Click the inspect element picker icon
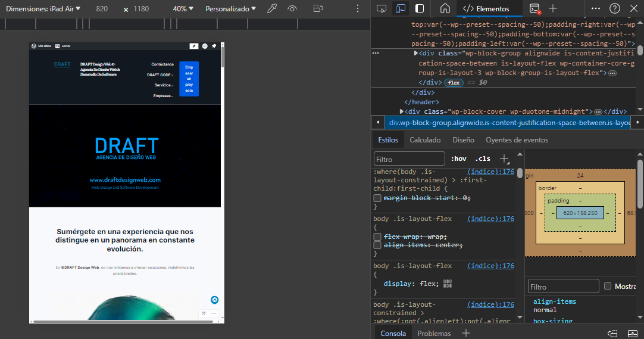644x339 pixels. [x=382, y=8]
